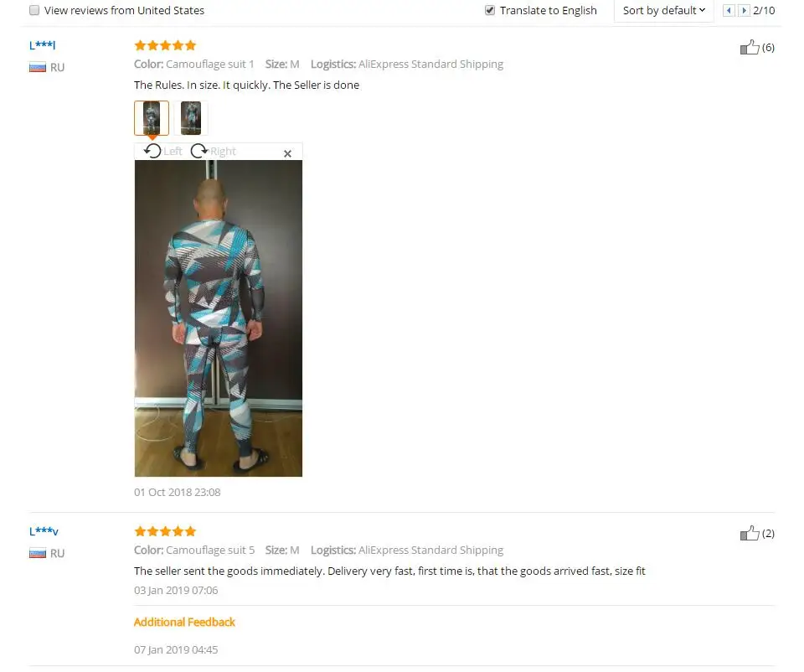Go to previous reviews page arrow
The height and width of the screenshot is (672, 804).
pyautogui.click(x=729, y=10)
